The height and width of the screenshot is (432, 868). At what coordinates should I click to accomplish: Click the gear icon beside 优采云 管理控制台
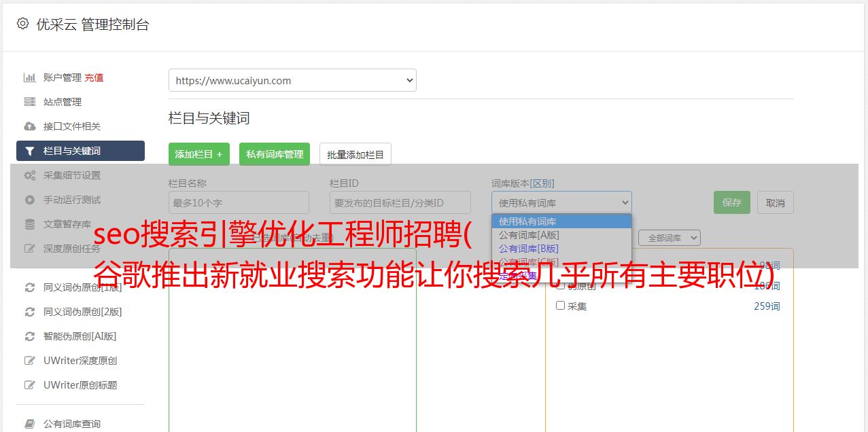22,24
